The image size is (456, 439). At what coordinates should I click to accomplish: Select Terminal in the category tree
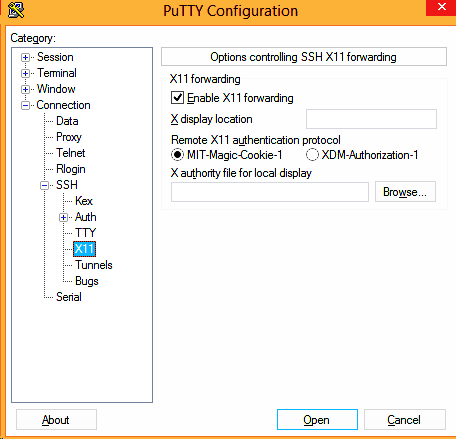pyautogui.click(x=57, y=73)
